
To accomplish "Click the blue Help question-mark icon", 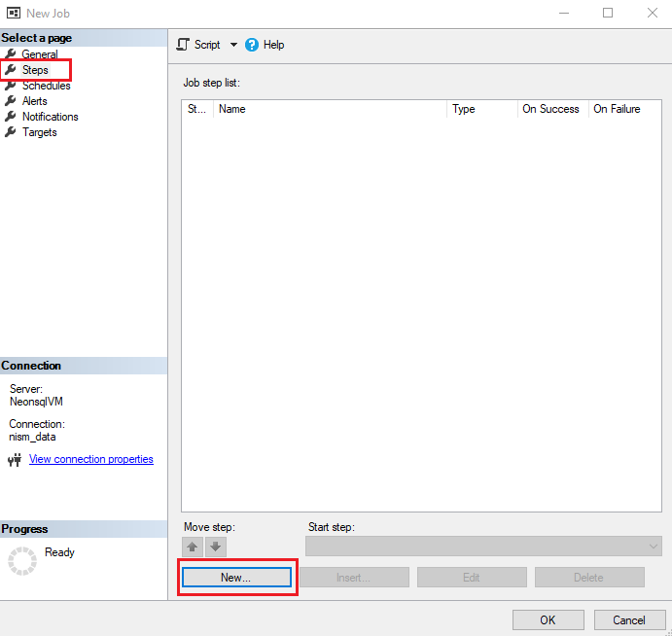I will pos(252,45).
